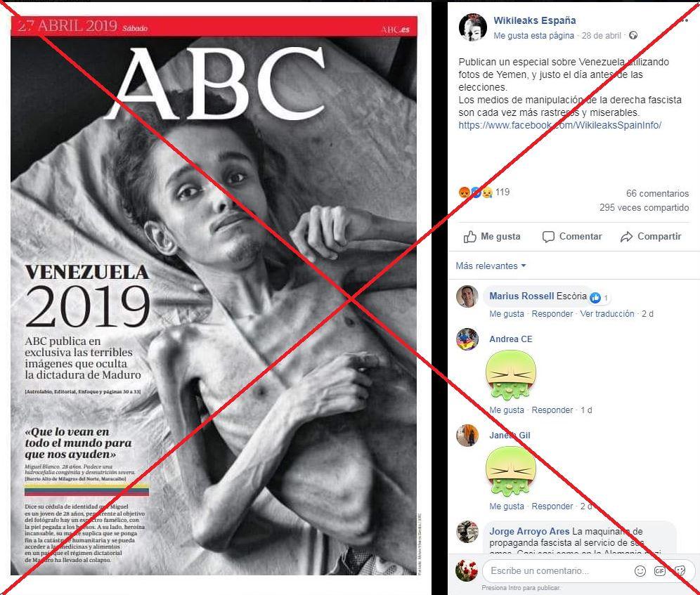Click Wikileaks España profile picture

click(x=472, y=27)
